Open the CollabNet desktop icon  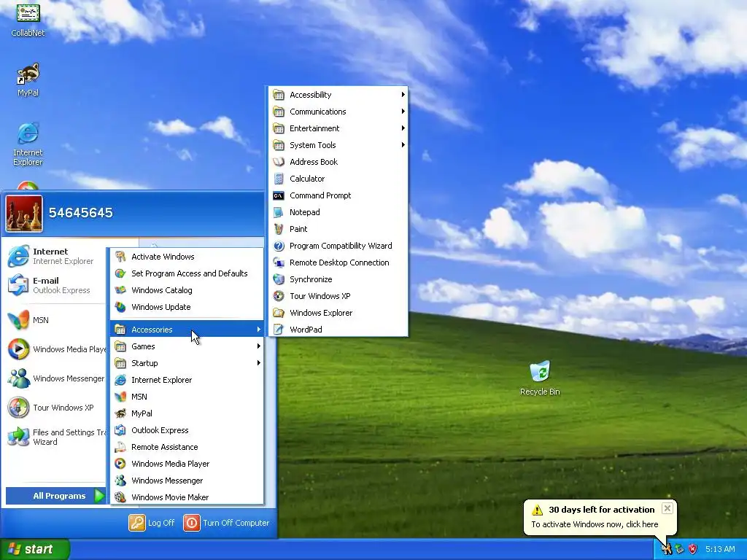(x=28, y=19)
